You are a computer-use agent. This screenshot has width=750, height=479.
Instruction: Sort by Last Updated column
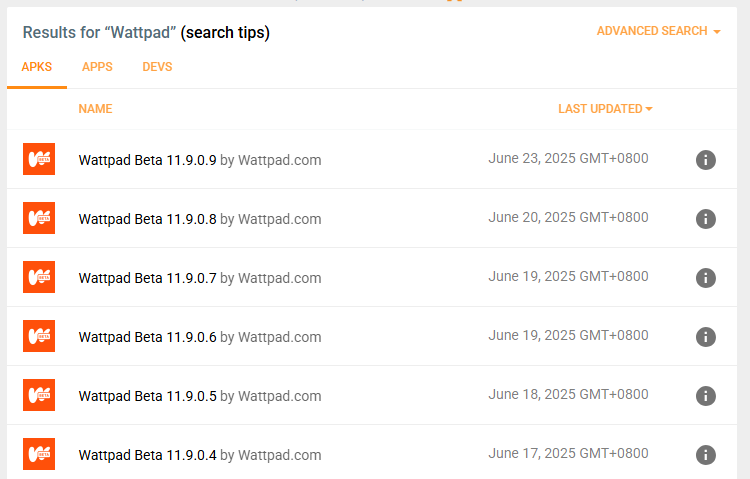[604, 109]
